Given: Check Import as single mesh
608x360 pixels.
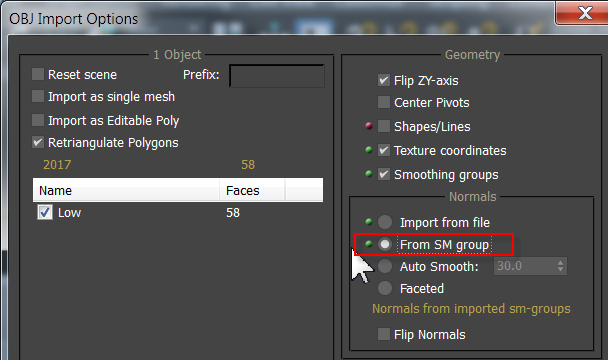Looking at the screenshot, I should [x=38, y=96].
